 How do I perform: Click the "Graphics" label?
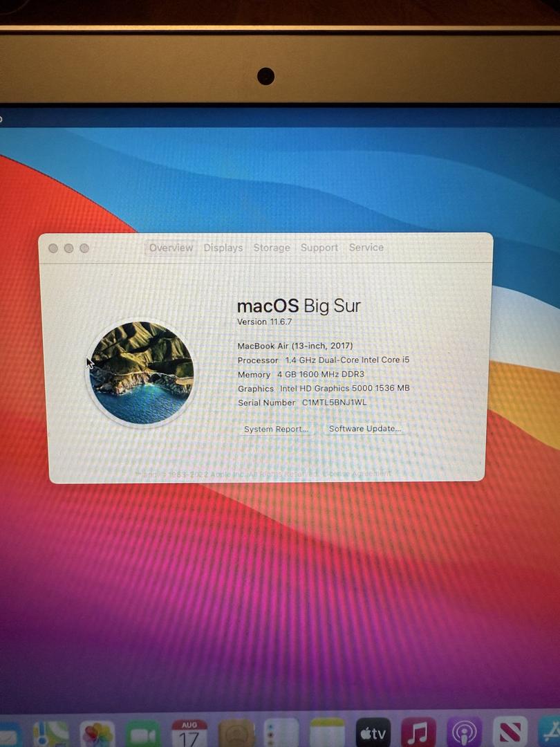256,389
